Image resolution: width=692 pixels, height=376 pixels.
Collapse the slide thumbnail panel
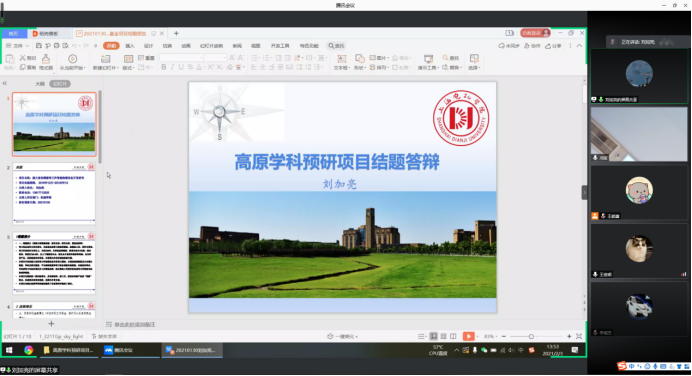click(x=5, y=83)
